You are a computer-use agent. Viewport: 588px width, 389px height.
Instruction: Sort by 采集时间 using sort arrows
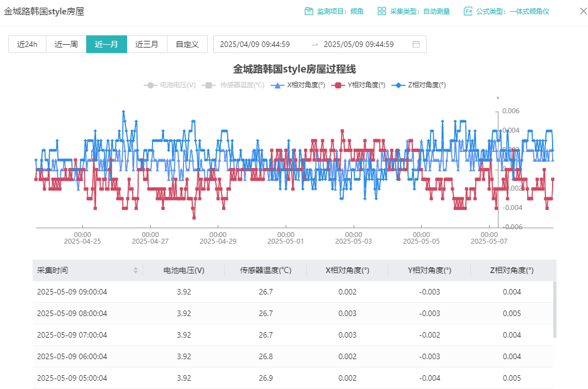click(136, 270)
